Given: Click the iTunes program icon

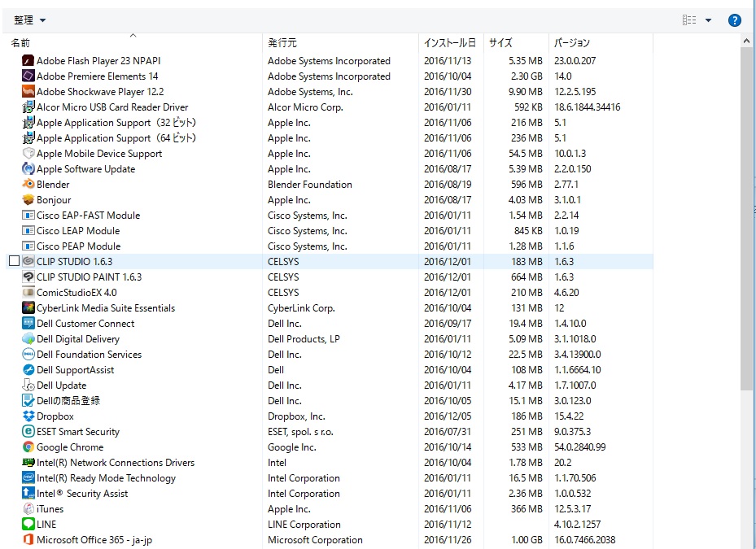Looking at the screenshot, I should click(x=28, y=509).
